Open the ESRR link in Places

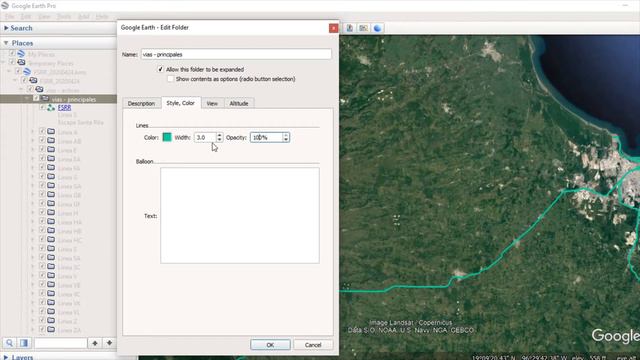click(x=64, y=108)
